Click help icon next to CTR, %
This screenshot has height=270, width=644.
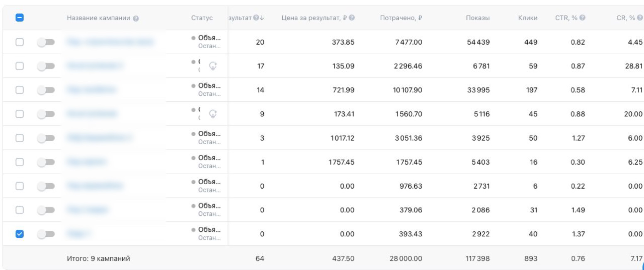tap(582, 18)
